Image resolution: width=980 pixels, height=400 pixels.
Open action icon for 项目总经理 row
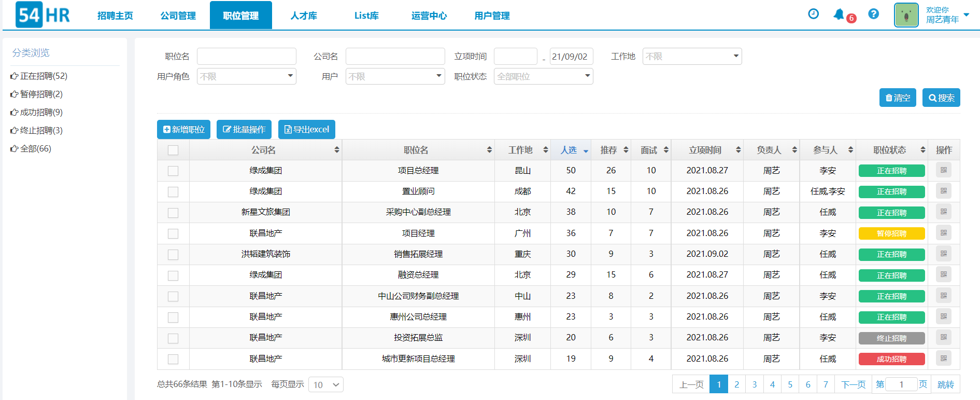point(944,170)
